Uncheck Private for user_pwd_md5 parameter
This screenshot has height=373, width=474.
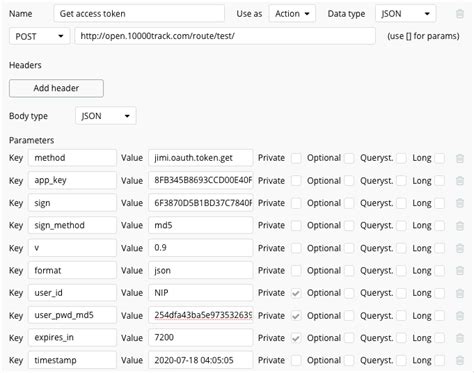point(296,316)
